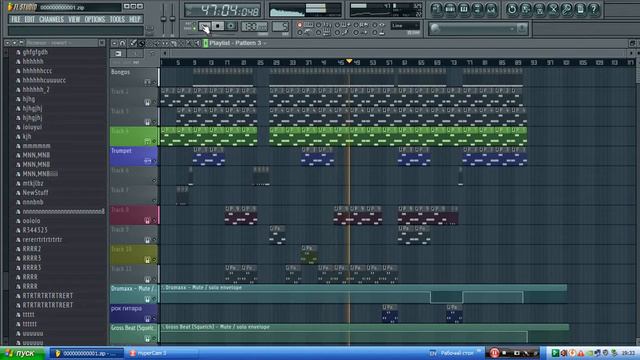Select NewStuff in the browser list
The width and height of the screenshot is (640, 360).
point(36,193)
